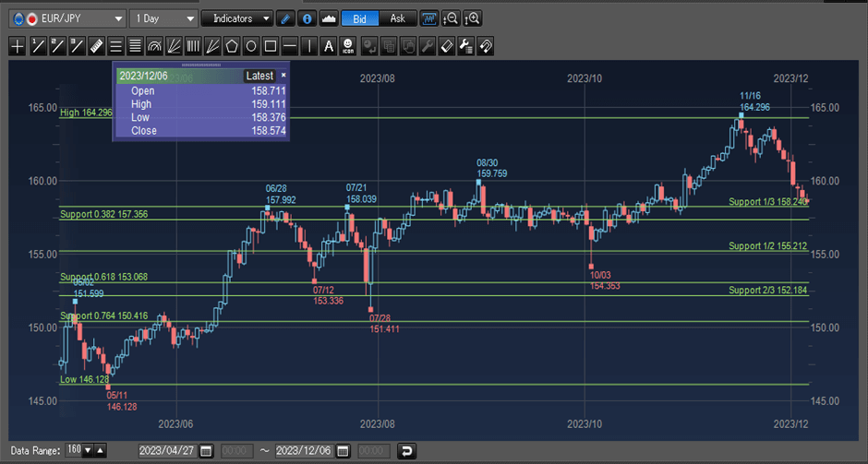Screen dimensions: 868x464
Task: Click the start date field 2023/04/27
Action: coord(167,451)
